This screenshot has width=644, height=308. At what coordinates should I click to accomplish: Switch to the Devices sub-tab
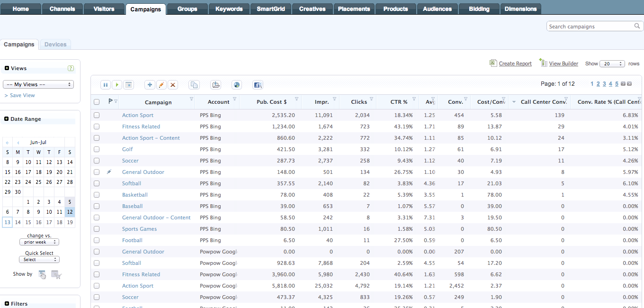pos(55,45)
